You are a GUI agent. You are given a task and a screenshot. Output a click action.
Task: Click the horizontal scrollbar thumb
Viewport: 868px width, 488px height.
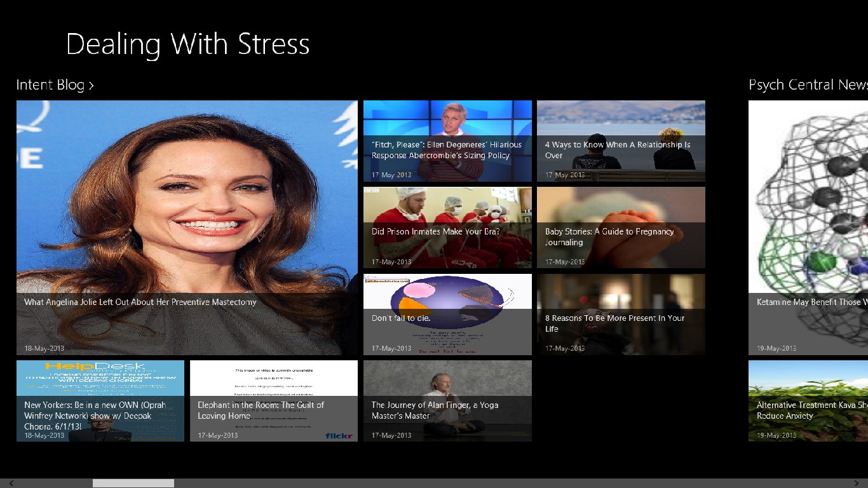(x=133, y=484)
